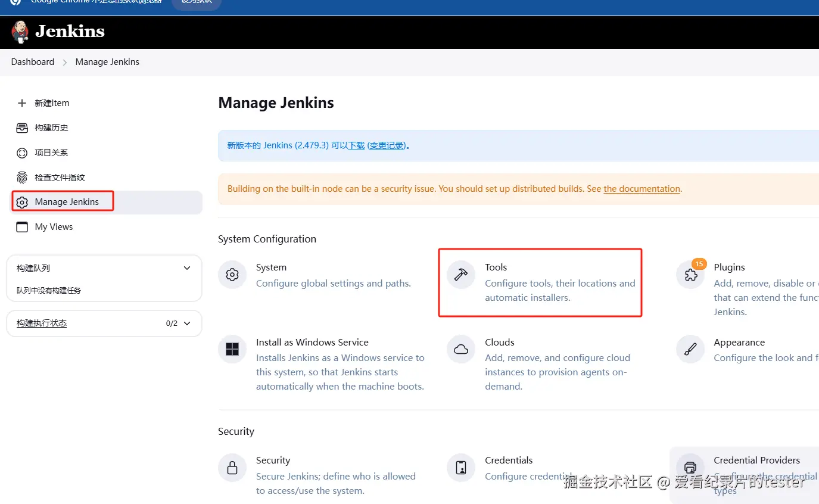Open the Clouds entry

(499, 343)
